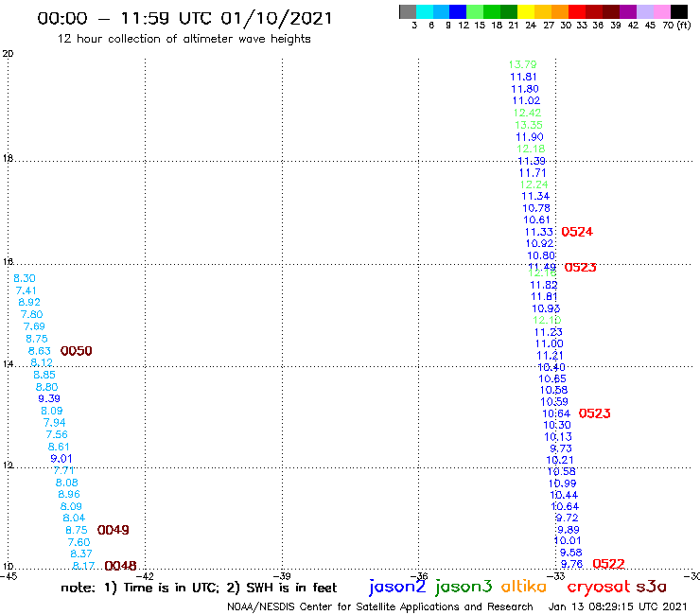Click the green value 12.10
Viewport: 700px width, 615px height.
point(547,320)
